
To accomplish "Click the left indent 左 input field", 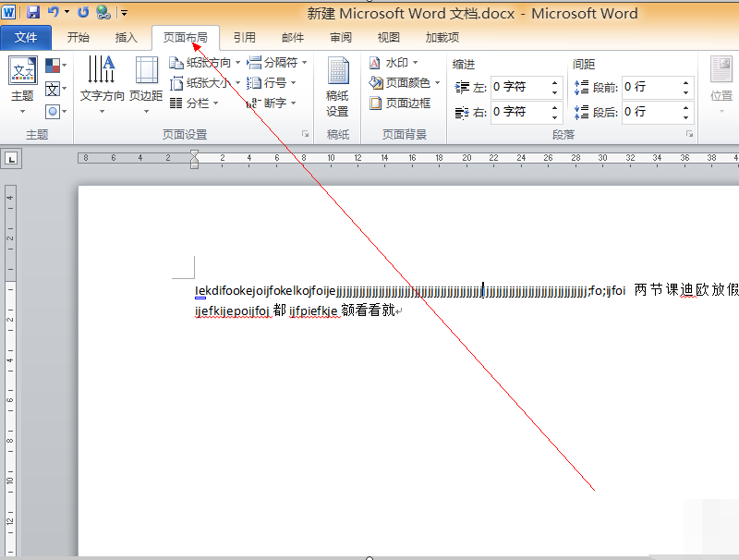I will tap(518, 87).
